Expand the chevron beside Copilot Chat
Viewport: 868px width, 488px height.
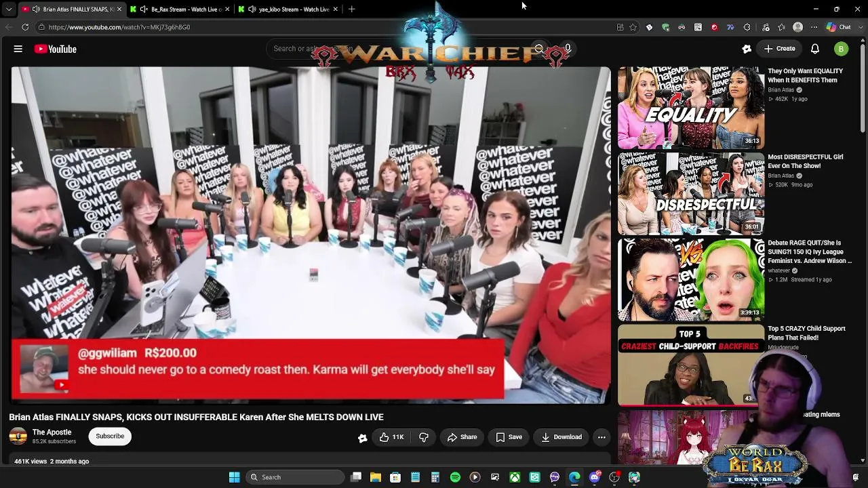point(859,27)
